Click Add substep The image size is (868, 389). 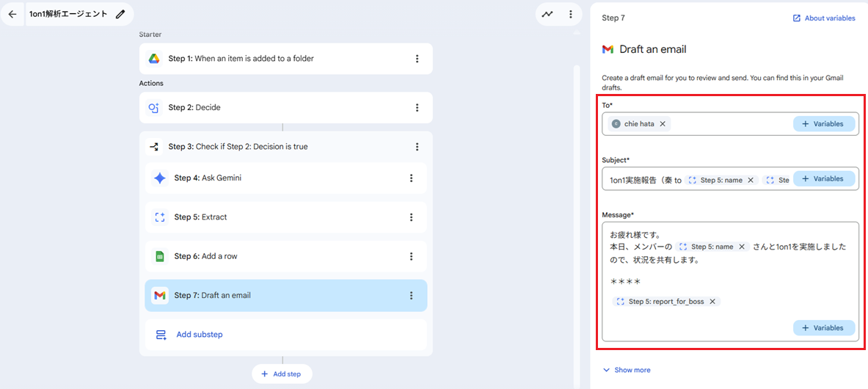199,335
